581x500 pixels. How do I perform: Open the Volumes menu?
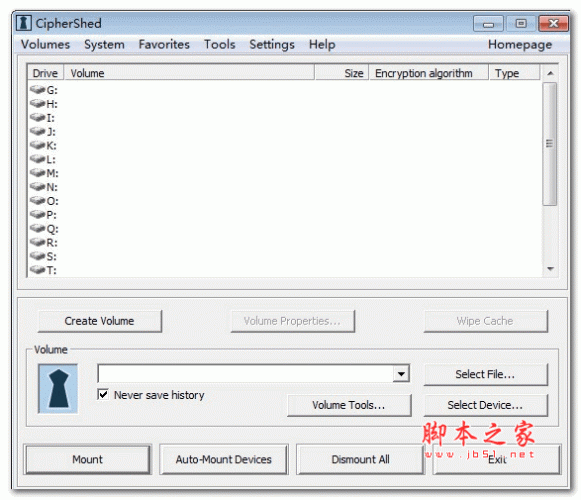tap(45, 44)
